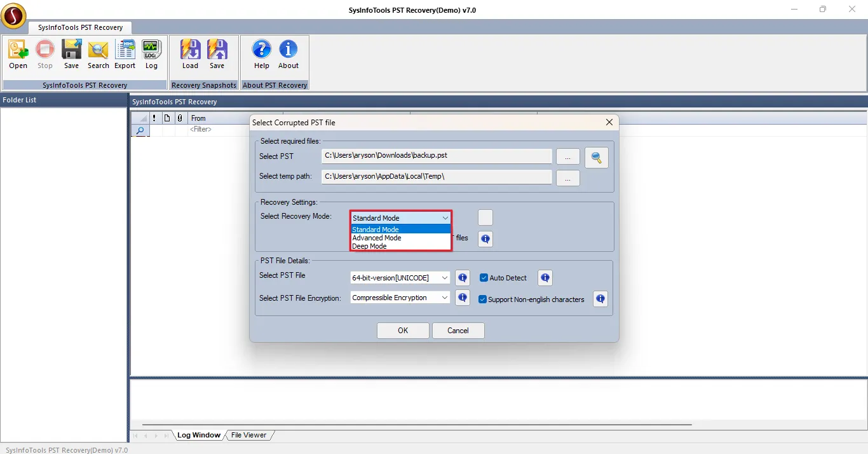Click the Cancel button

point(458,331)
